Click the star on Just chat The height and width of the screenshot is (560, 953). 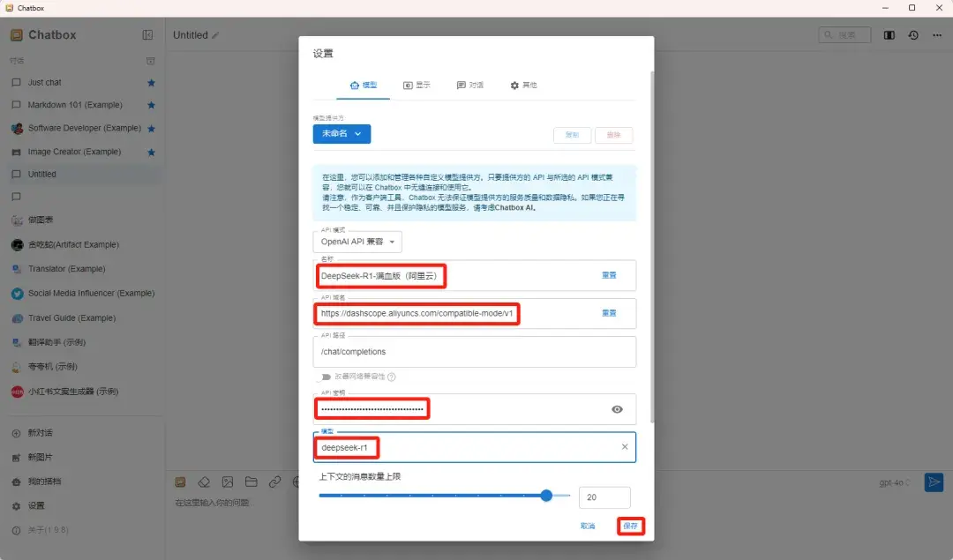[x=152, y=83]
